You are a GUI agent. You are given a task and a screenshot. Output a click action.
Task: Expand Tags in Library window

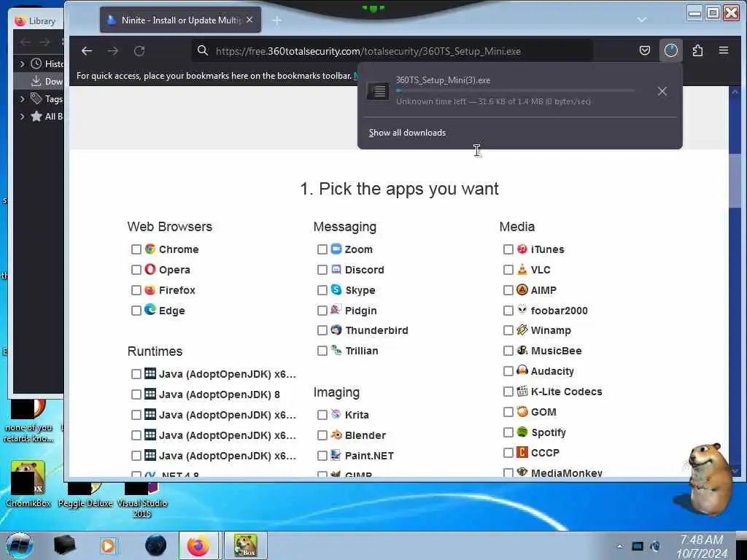tap(22, 99)
